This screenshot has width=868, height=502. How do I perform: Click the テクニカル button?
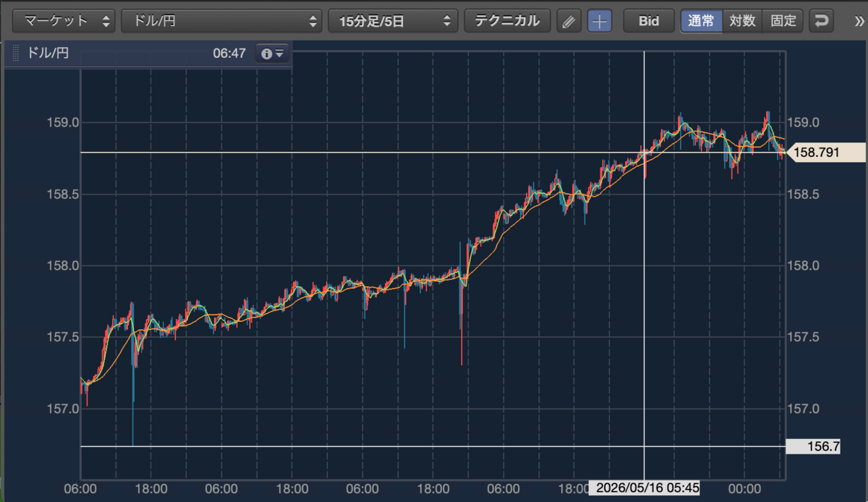click(x=507, y=21)
